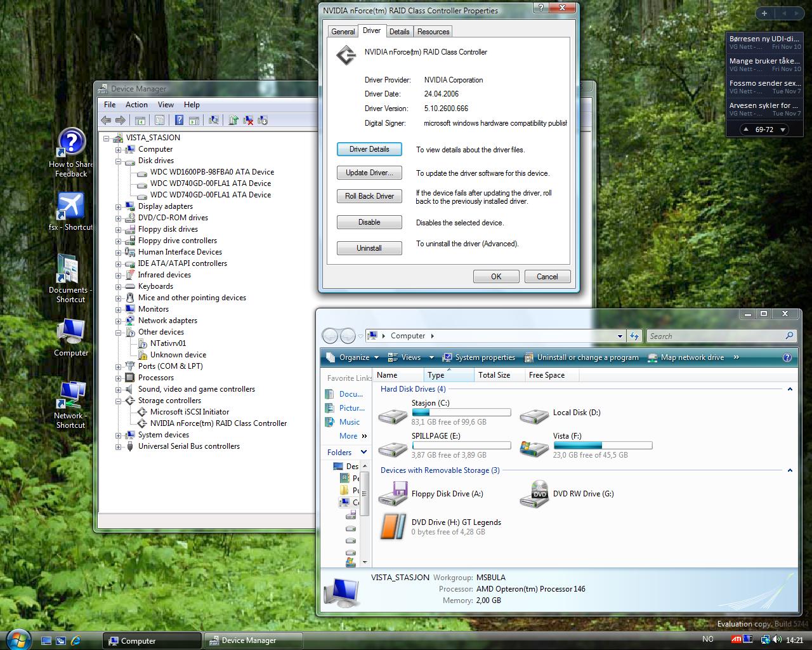
Task: Expand the Network adapters tree node
Action: (x=118, y=321)
